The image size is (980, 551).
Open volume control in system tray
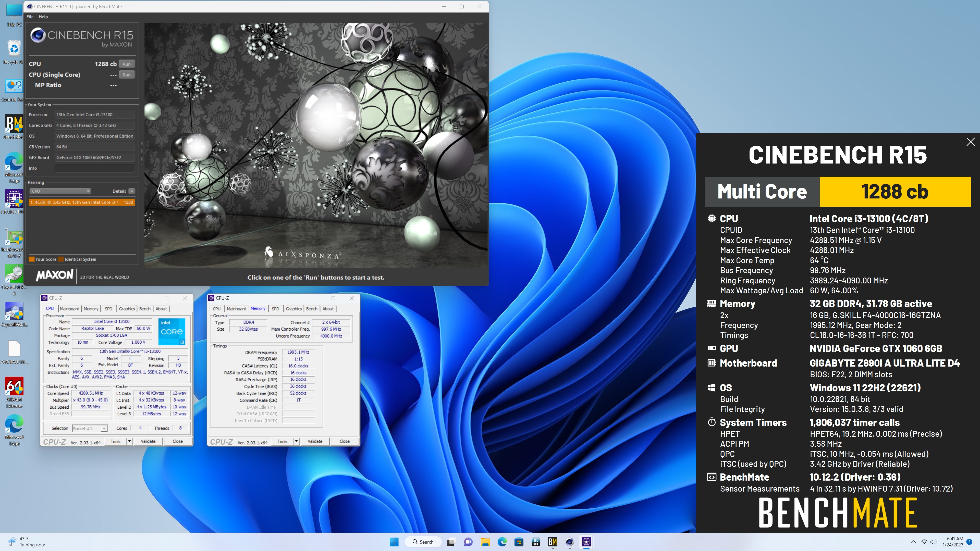point(933,542)
